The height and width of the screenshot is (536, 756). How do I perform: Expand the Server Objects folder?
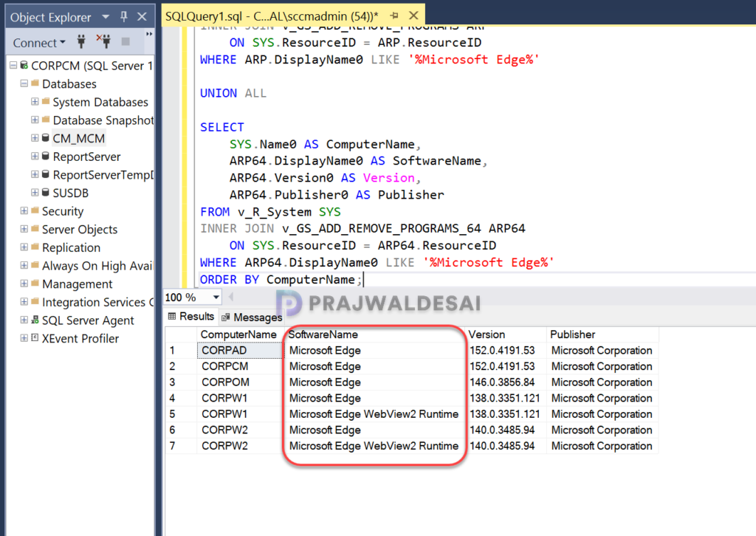point(24,228)
